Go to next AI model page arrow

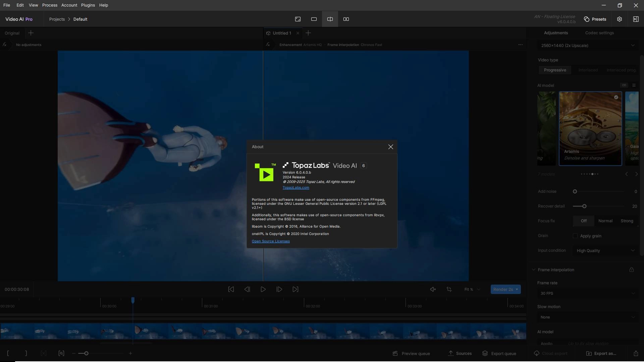point(636,174)
